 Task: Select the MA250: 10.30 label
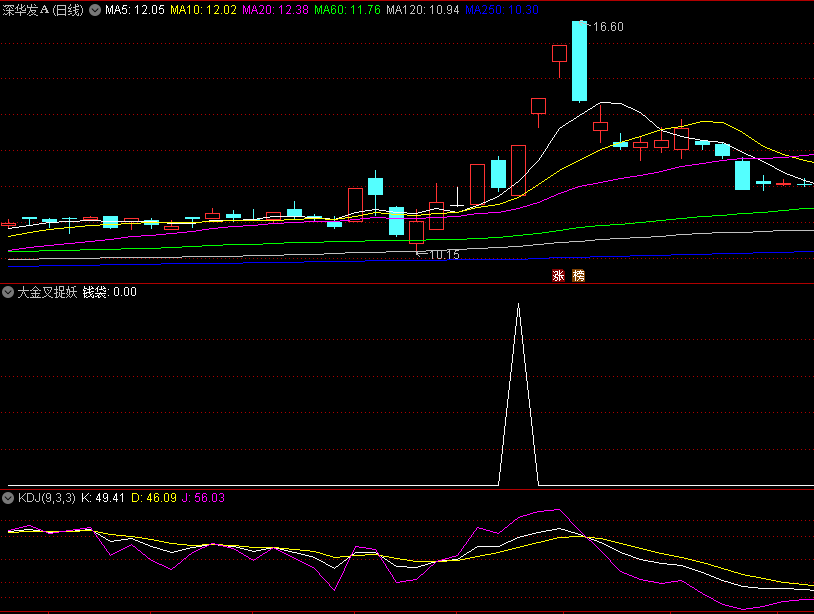pos(501,10)
